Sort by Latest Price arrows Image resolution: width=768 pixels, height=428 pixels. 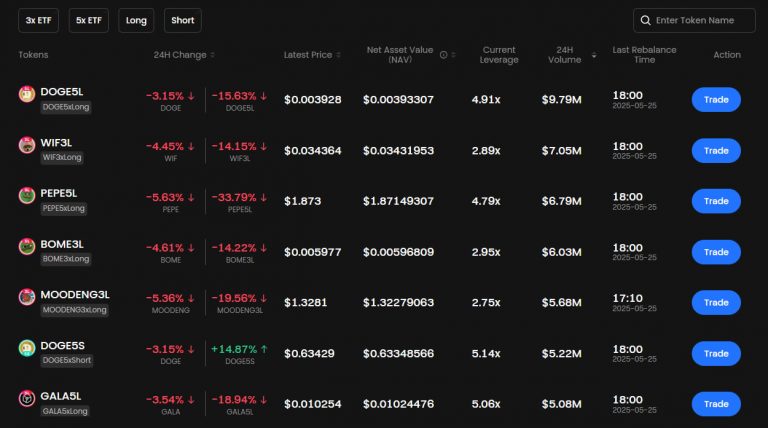point(338,55)
